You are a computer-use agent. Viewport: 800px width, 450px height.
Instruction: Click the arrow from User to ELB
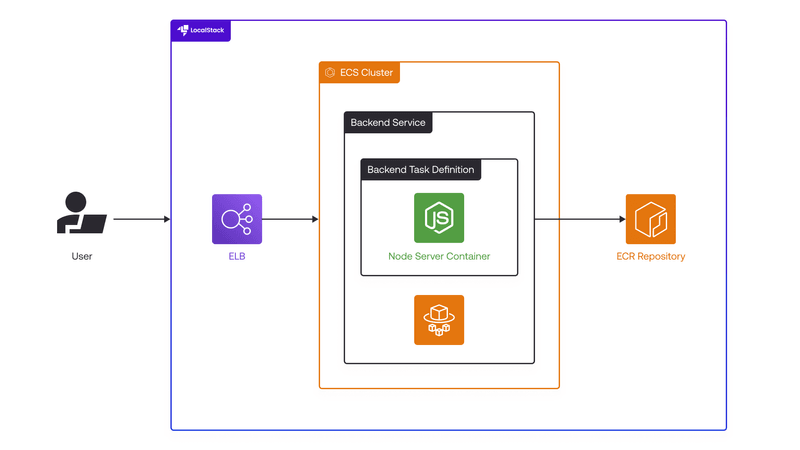[140, 219]
